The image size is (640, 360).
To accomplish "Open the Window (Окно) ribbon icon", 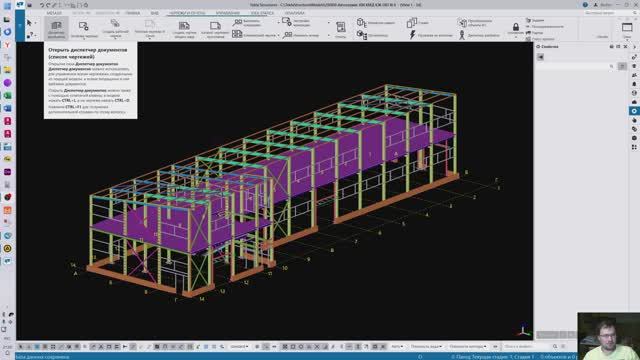I will click(627, 27).
